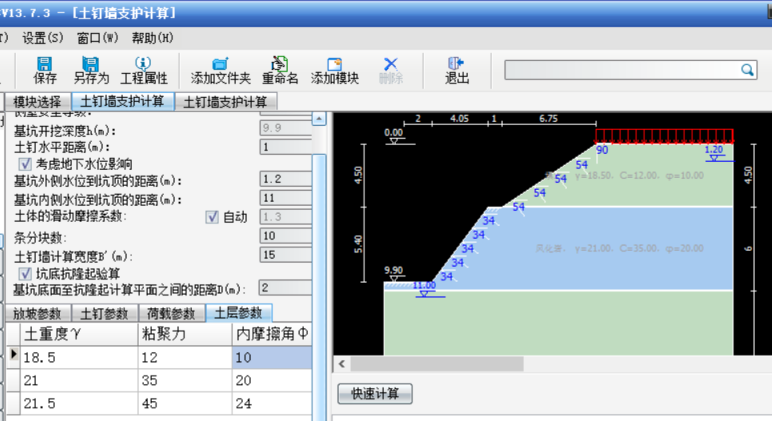The image size is (772, 421).
Task: Click the 添加模块 add module icon
Action: click(334, 64)
